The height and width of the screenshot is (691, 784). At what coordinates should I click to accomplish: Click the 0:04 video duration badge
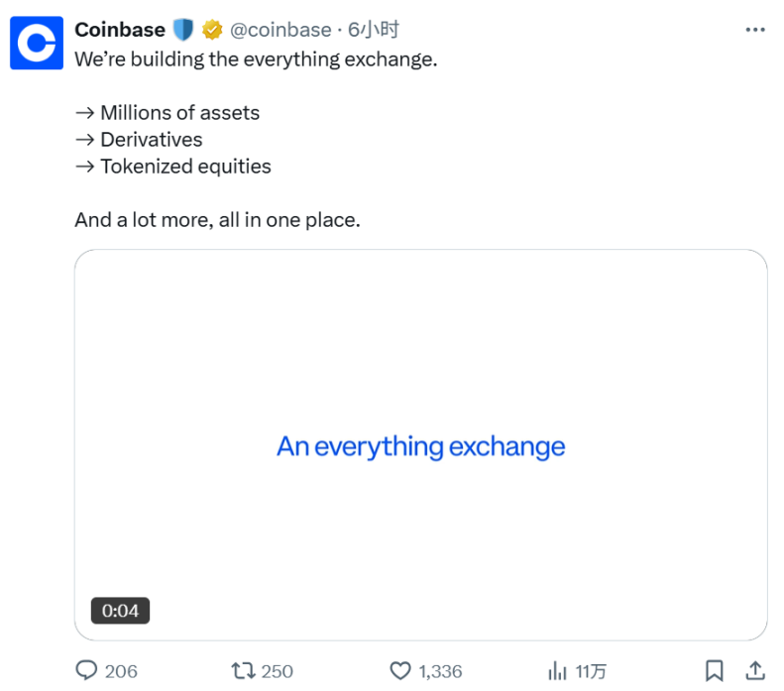click(x=121, y=611)
